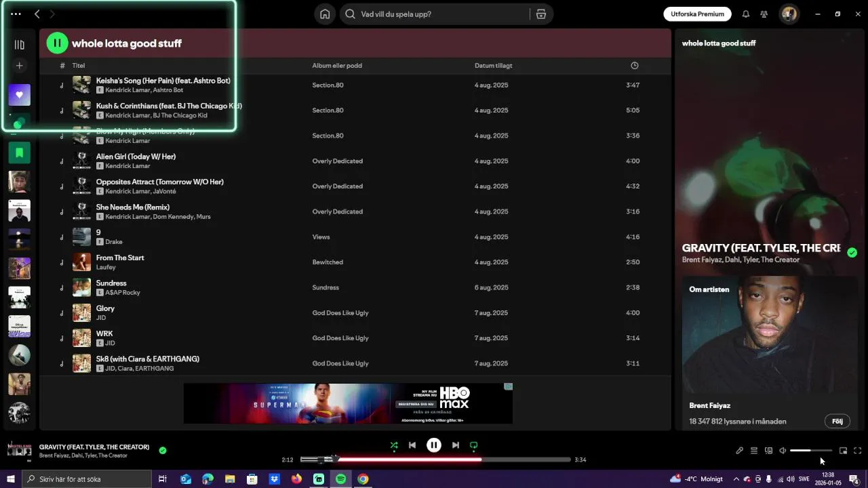
Task: Open Task View on the taskbar
Action: [x=163, y=479]
